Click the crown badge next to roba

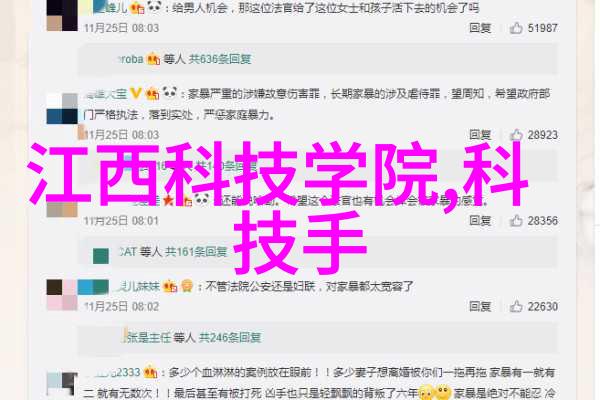pos(153,59)
